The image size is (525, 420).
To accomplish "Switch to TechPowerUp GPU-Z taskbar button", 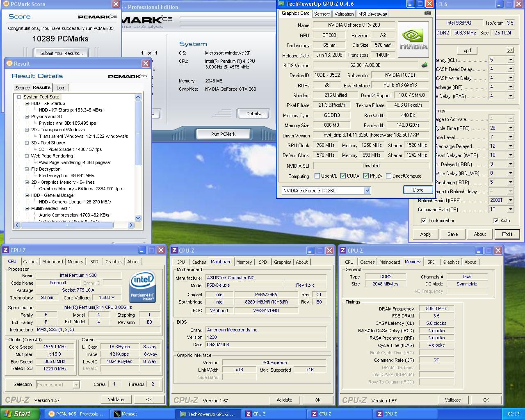I will [208, 414].
